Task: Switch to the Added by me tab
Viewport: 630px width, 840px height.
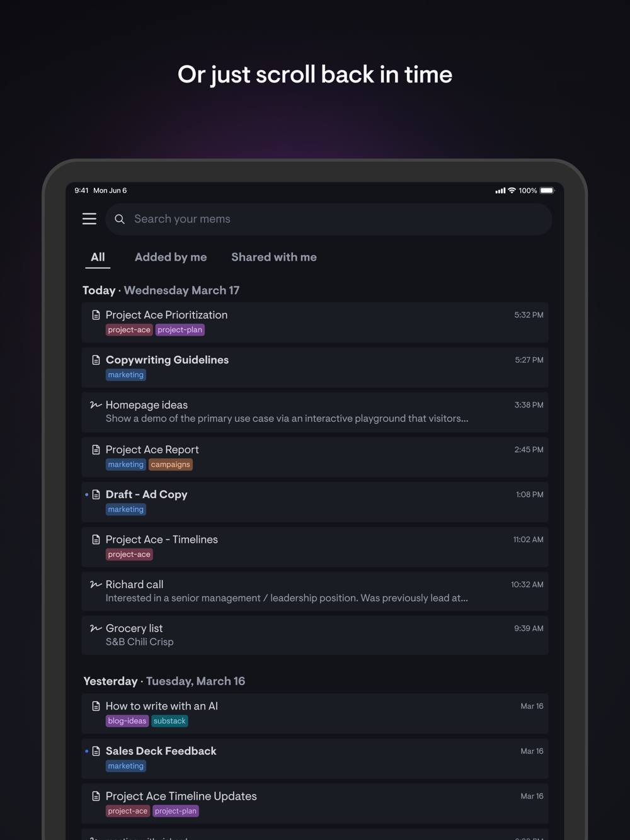Action: 171,257
